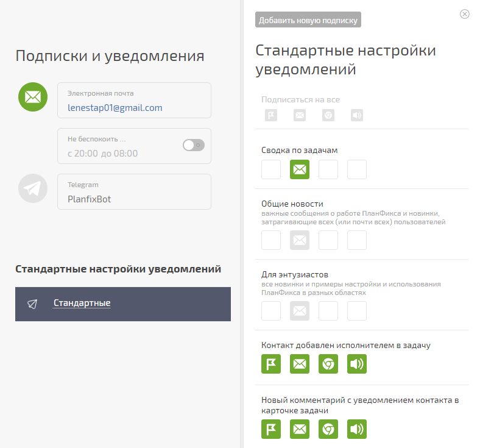This screenshot has height=448, width=480.
Task: Click Добавить новую подписку button
Action: click(308, 20)
